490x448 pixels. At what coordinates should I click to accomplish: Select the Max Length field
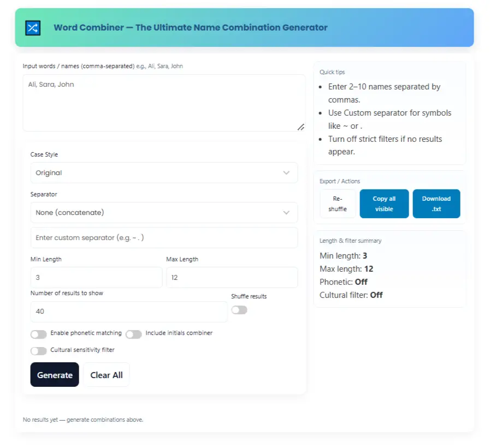232,278
